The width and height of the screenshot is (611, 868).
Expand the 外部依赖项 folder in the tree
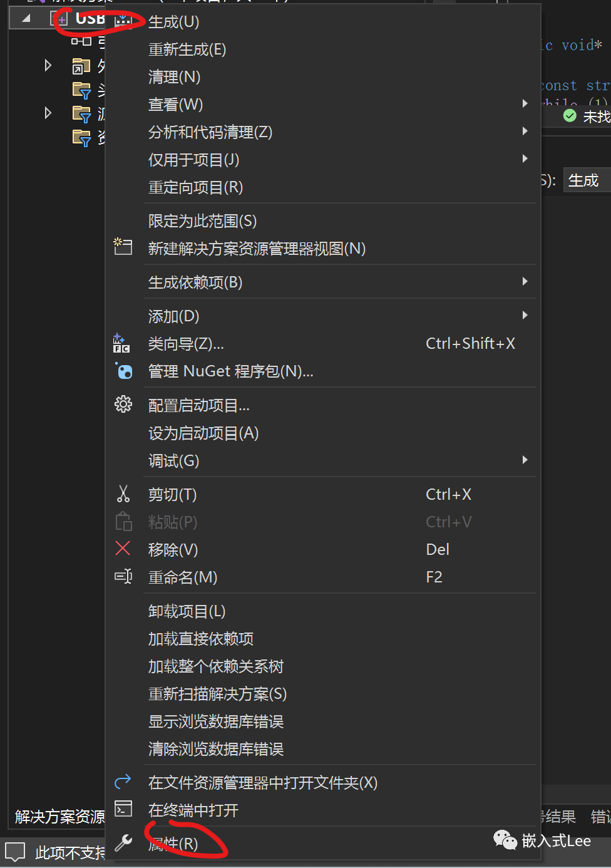[x=48, y=65]
